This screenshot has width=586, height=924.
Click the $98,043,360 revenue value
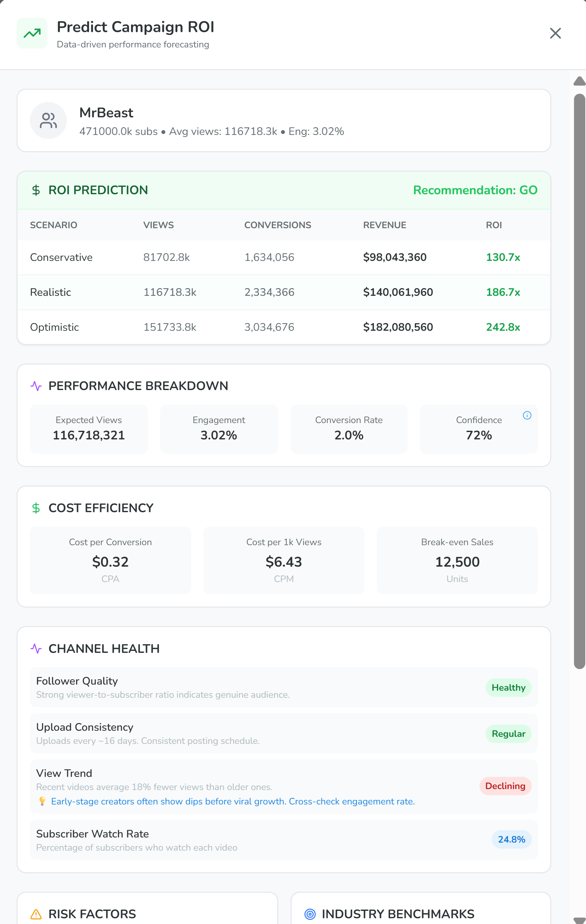tap(395, 257)
